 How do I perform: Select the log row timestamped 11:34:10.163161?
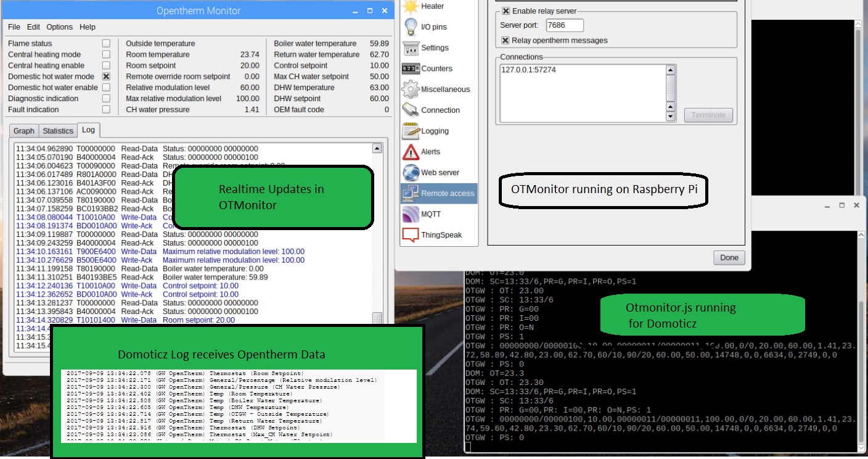[193, 252]
